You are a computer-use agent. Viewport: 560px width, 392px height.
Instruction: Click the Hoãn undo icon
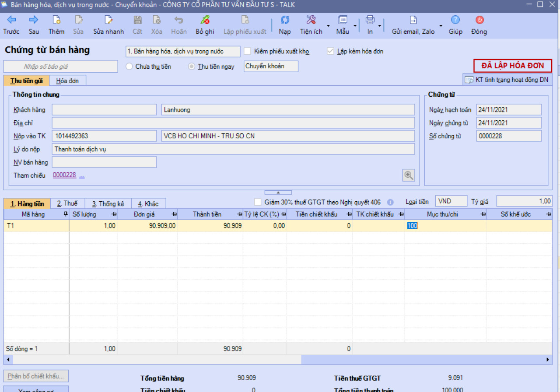(x=178, y=20)
